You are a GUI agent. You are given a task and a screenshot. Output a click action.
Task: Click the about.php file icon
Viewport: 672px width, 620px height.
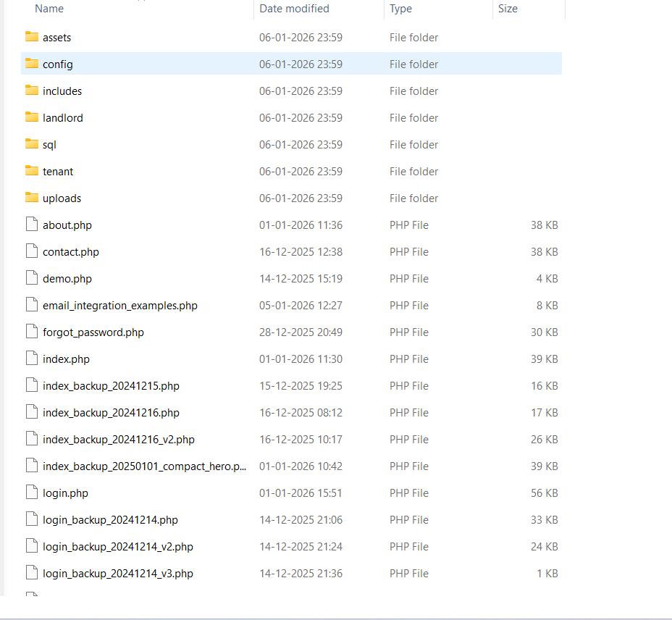click(31, 225)
